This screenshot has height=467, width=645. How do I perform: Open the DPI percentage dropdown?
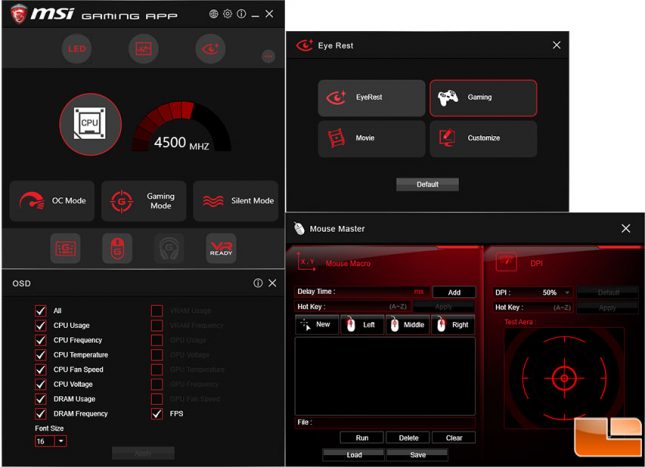[x=567, y=293]
